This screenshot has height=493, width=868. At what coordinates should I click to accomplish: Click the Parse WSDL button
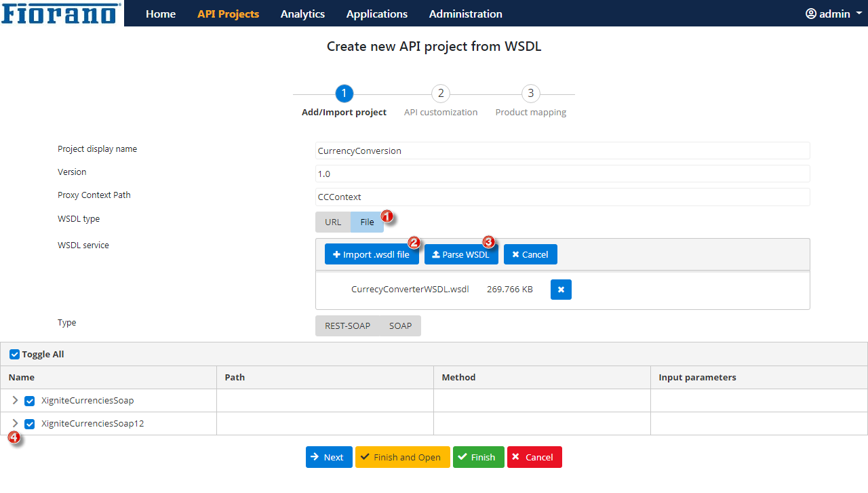[461, 254]
